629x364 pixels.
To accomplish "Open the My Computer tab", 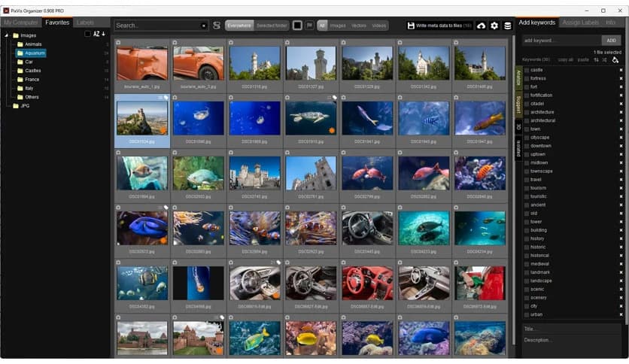I will pos(21,23).
